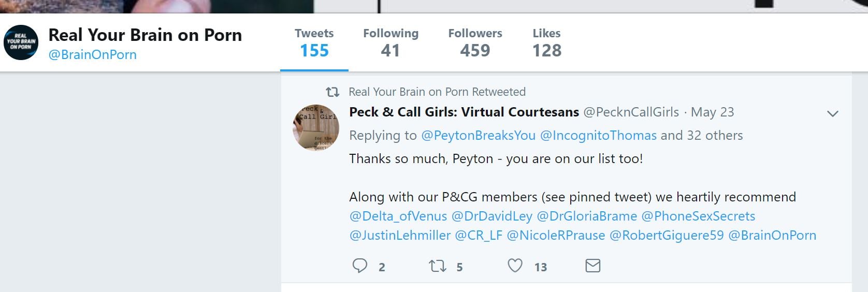Click the reply speech bubble icon
This screenshot has width=868, height=292.
tap(360, 266)
